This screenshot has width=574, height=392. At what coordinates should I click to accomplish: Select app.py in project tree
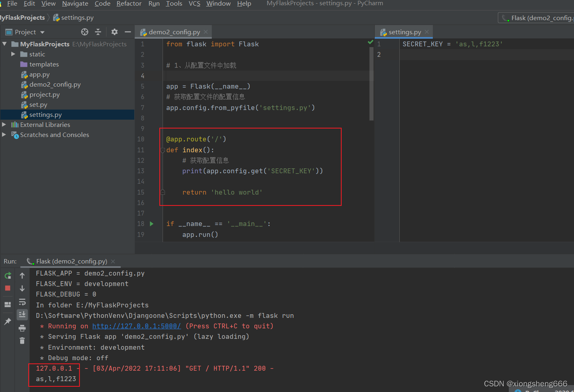pos(40,75)
